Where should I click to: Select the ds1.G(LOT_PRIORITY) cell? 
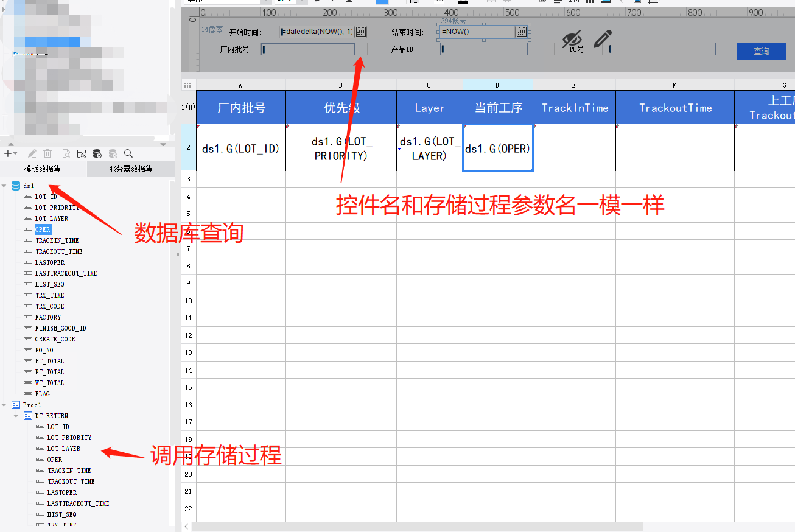(341, 147)
